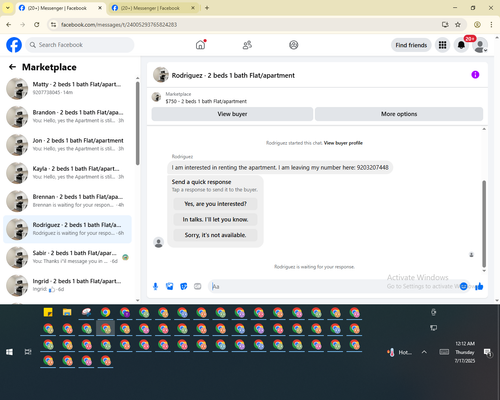Switch to the second Messenger tab
Image resolution: width=500 pixels, height=400 pixels.
point(150,8)
